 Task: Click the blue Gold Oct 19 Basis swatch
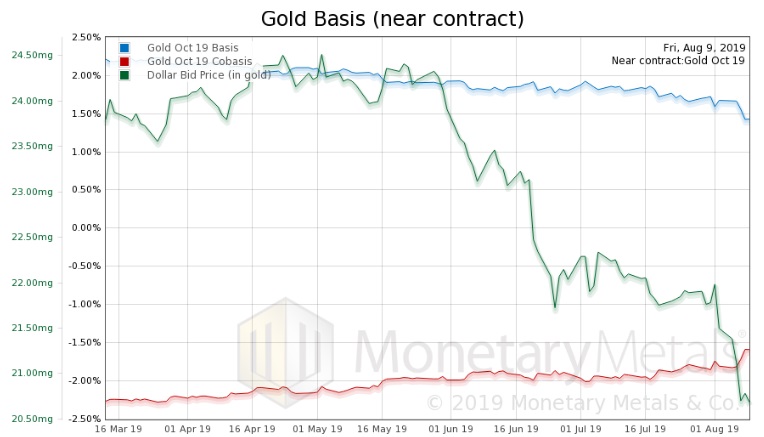(124, 47)
